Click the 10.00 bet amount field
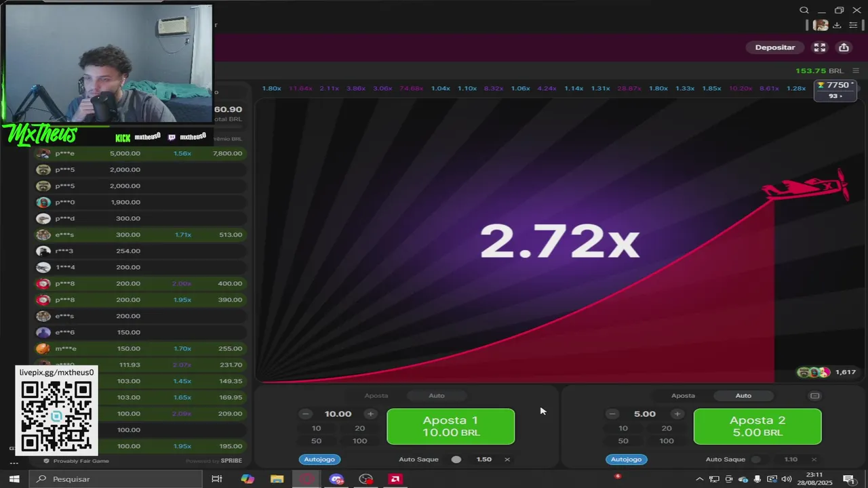The width and height of the screenshot is (868, 488). click(x=338, y=413)
